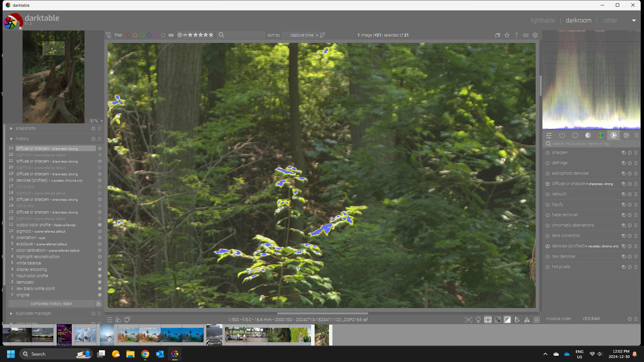644x362 pixels.
Task: Expand the raw denoise module
Action: [x=563, y=256]
